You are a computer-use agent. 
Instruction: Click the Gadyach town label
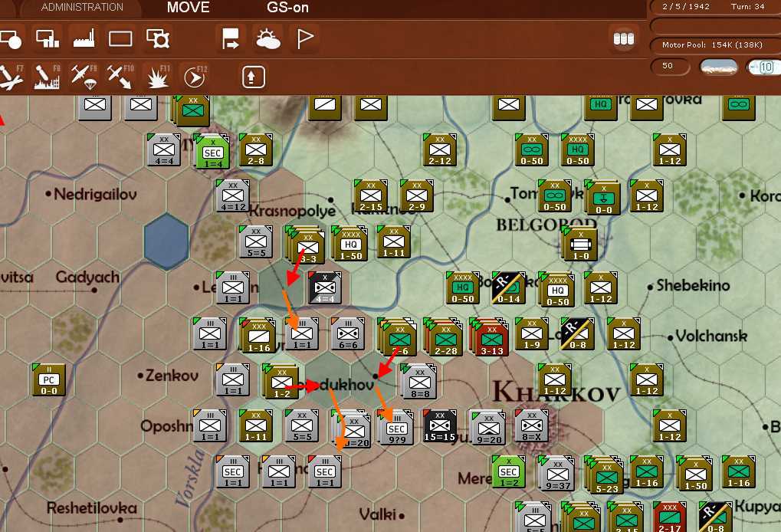87,277
